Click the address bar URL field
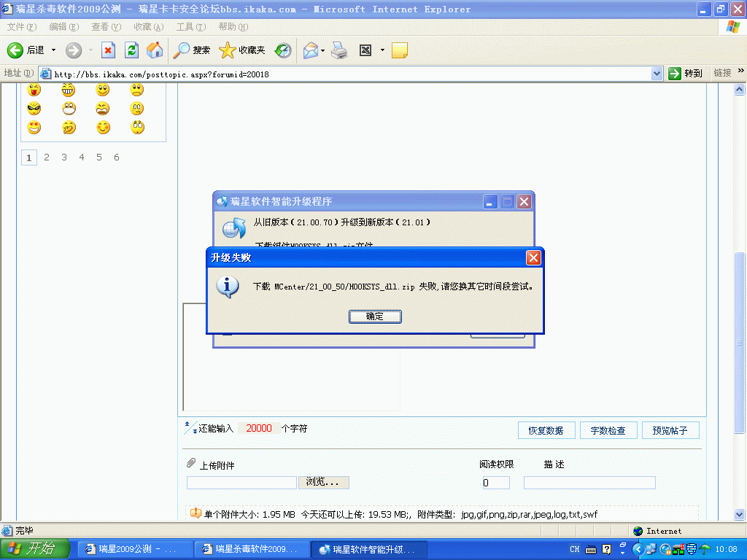The height and width of the screenshot is (560, 747). (x=352, y=74)
